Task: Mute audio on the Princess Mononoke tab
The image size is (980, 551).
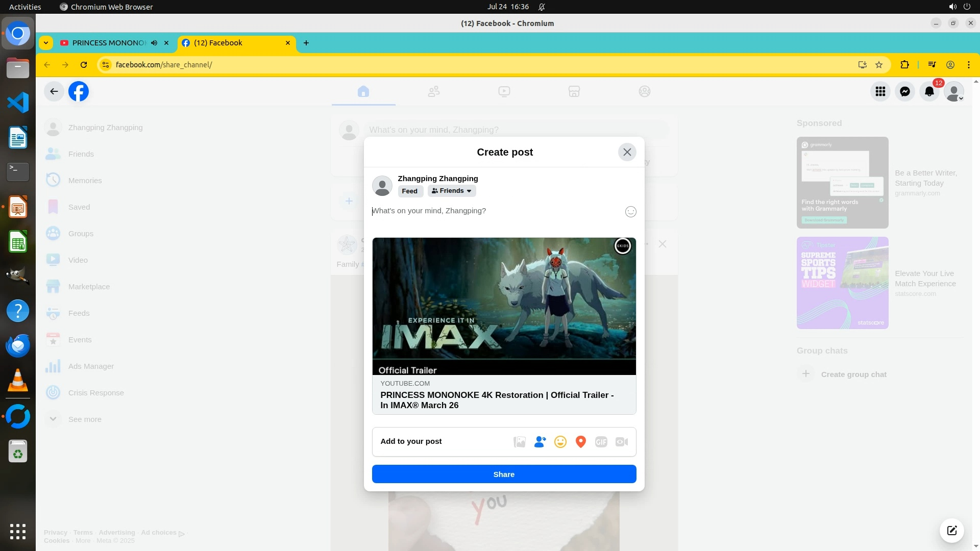Action: click(x=154, y=43)
